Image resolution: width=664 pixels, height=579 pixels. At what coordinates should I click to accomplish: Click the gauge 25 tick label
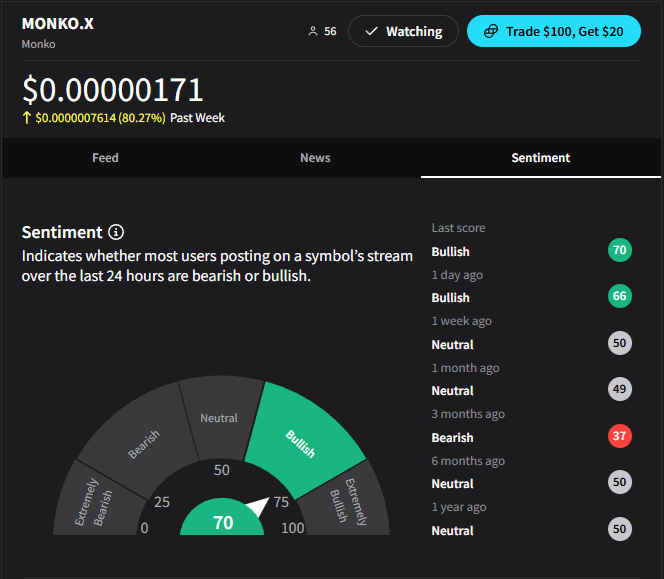(162, 502)
